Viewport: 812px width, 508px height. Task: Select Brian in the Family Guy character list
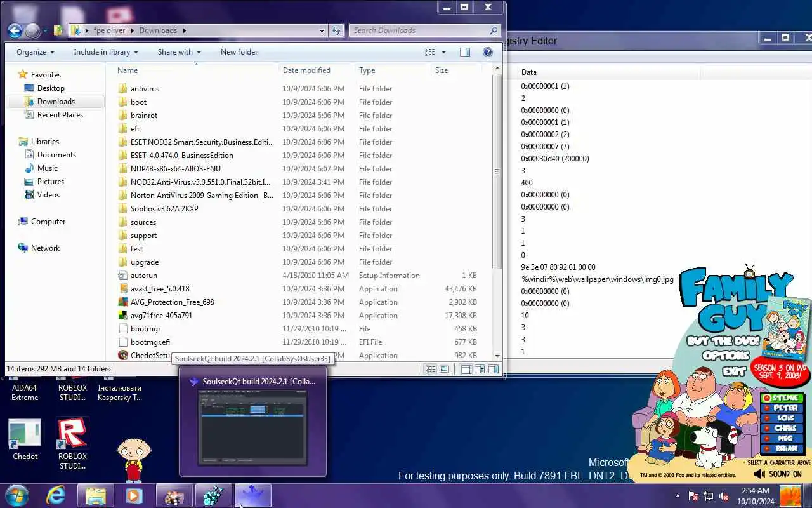tap(782, 448)
